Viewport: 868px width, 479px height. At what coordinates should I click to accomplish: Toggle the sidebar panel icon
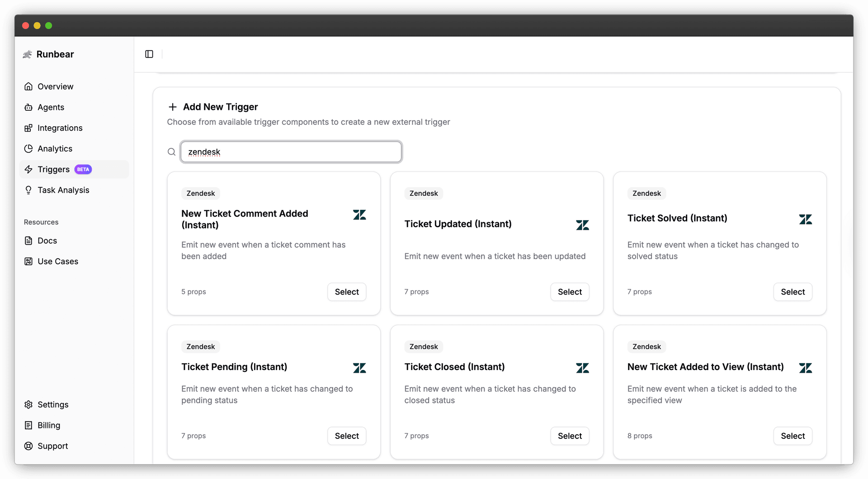[149, 54]
